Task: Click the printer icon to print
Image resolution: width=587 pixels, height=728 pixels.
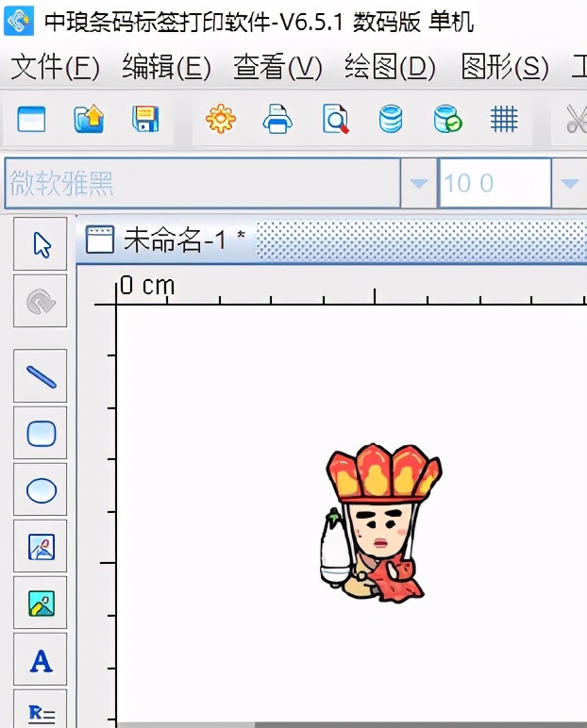Action: (277, 119)
